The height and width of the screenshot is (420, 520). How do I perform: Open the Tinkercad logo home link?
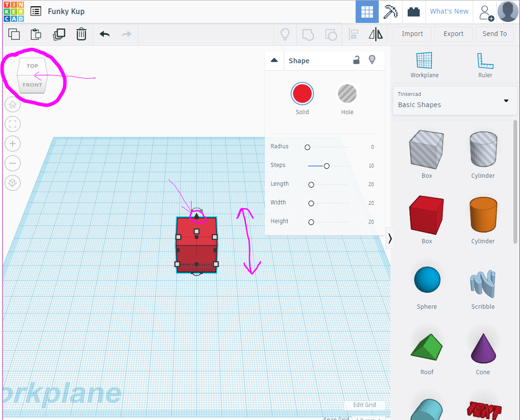(x=14, y=11)
